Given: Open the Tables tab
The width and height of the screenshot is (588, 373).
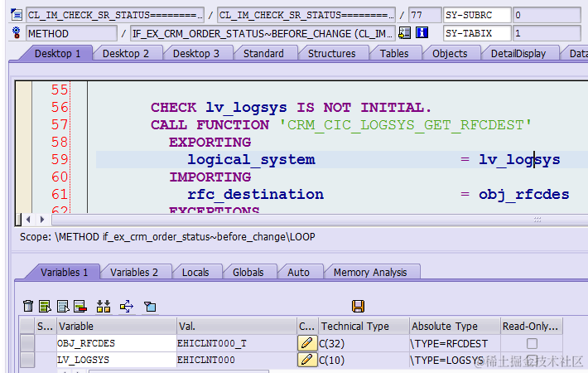Looking at the screenshot, I should [394, 53].
